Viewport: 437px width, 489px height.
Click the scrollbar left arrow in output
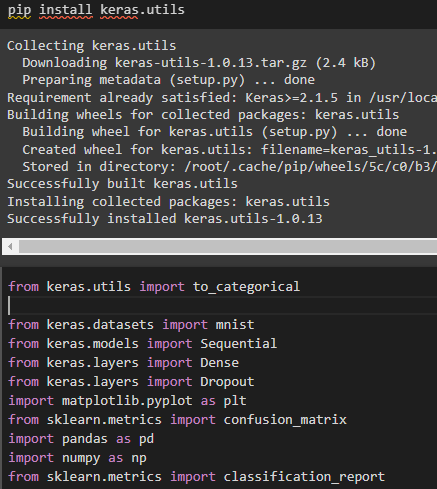click(x=10, y=247)
